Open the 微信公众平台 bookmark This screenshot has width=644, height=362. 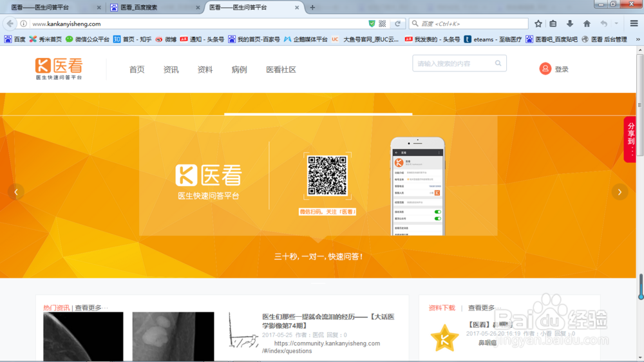coord(88,39)
